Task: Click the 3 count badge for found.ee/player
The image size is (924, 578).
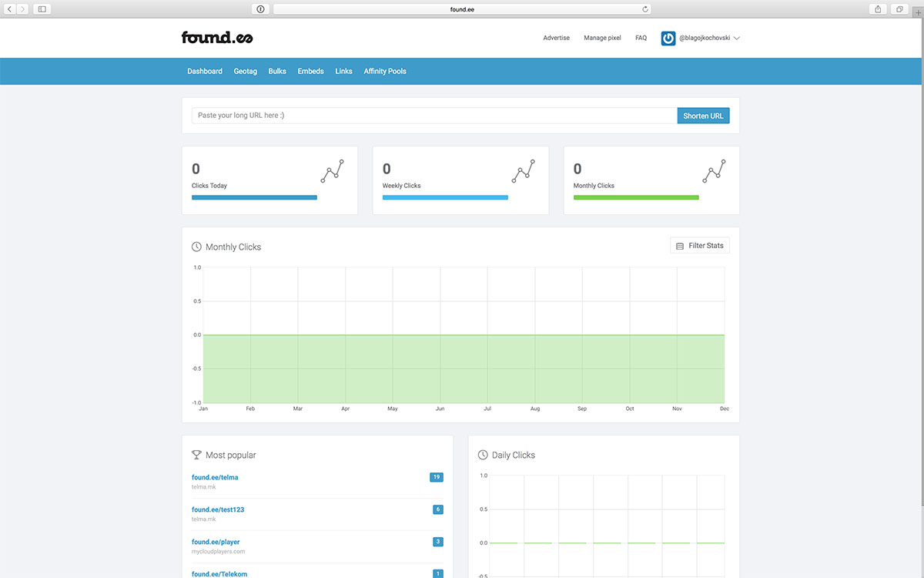Action: pos(438,542)
